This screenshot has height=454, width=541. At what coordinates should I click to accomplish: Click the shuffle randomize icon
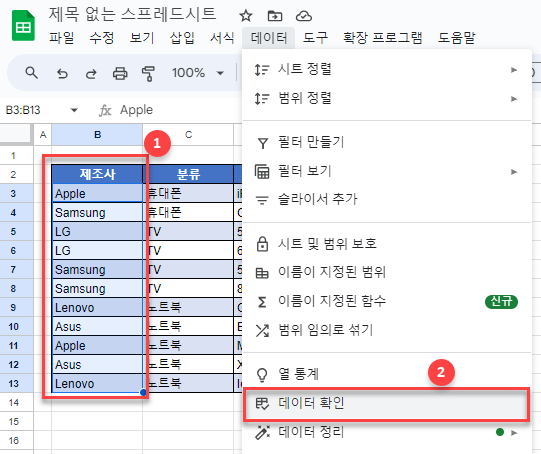coord(262,330)
